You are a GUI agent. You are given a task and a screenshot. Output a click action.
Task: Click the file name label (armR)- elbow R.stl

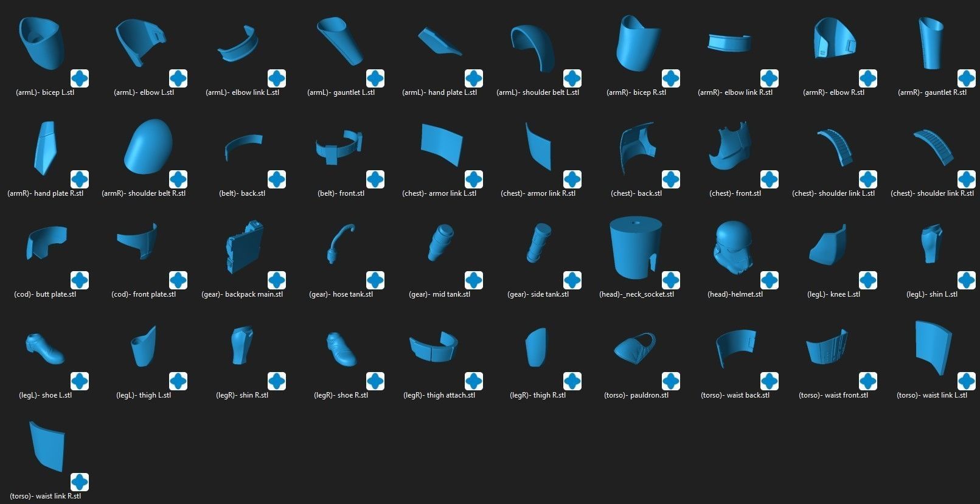(834, 92)
